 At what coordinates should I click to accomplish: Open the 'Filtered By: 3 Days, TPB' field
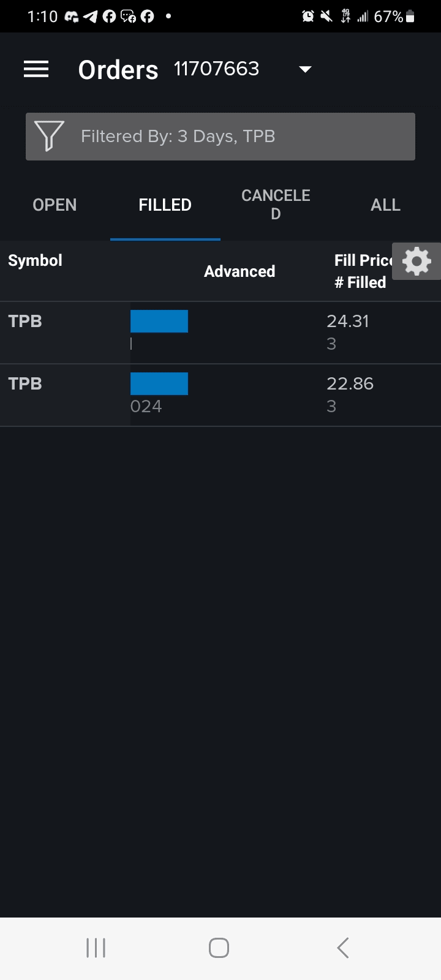click(221, 137)
